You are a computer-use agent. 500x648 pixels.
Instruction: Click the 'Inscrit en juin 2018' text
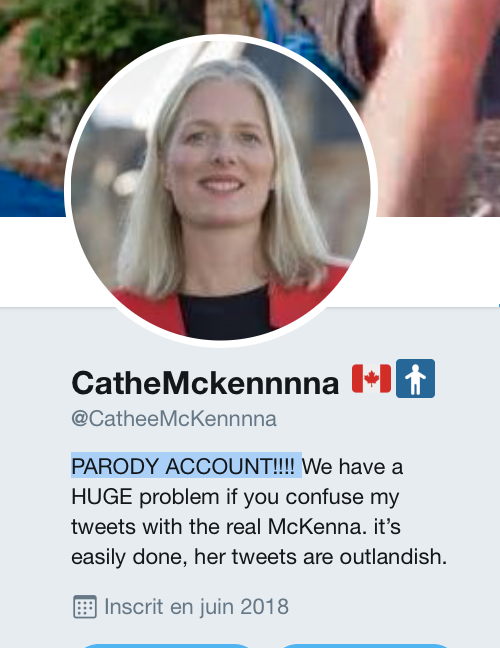point(196,607)
